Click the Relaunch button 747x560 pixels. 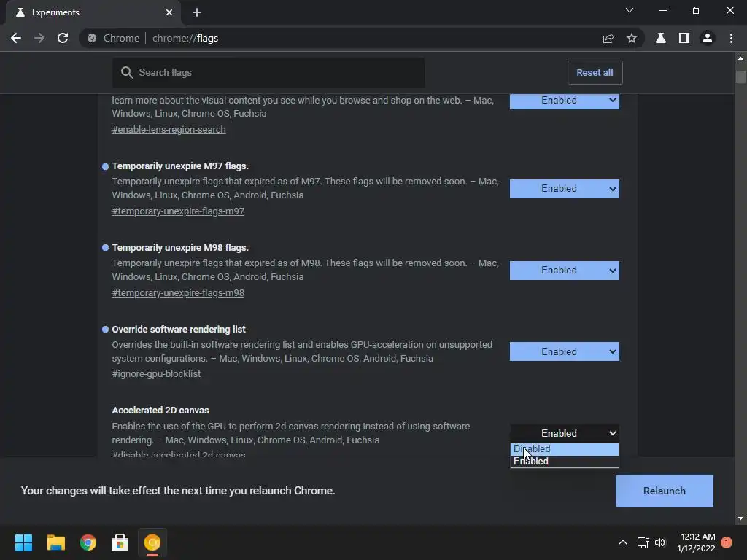pos(664,491)
